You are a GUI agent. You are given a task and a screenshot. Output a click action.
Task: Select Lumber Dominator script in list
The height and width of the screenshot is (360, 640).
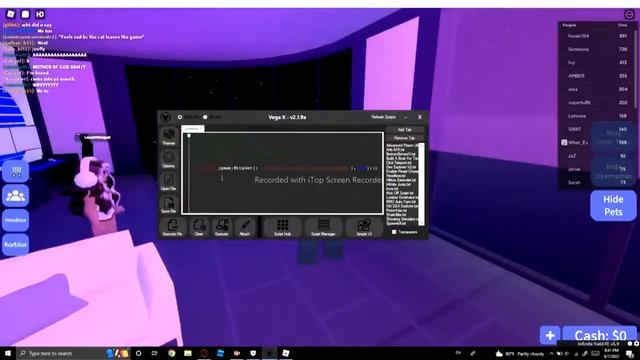[x=402, y=198]
